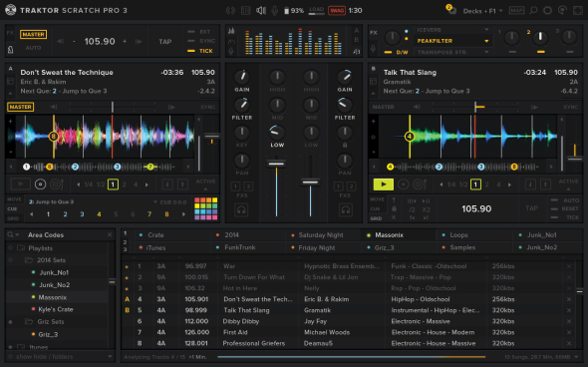588x367 pixels.
Task: Click Deck B TAP button
Action: 531,208
